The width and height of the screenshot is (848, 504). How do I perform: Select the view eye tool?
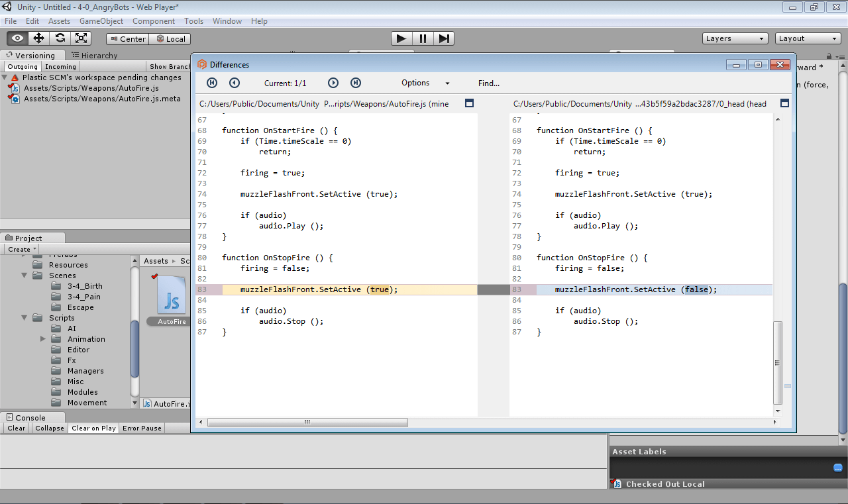[17, 38]
